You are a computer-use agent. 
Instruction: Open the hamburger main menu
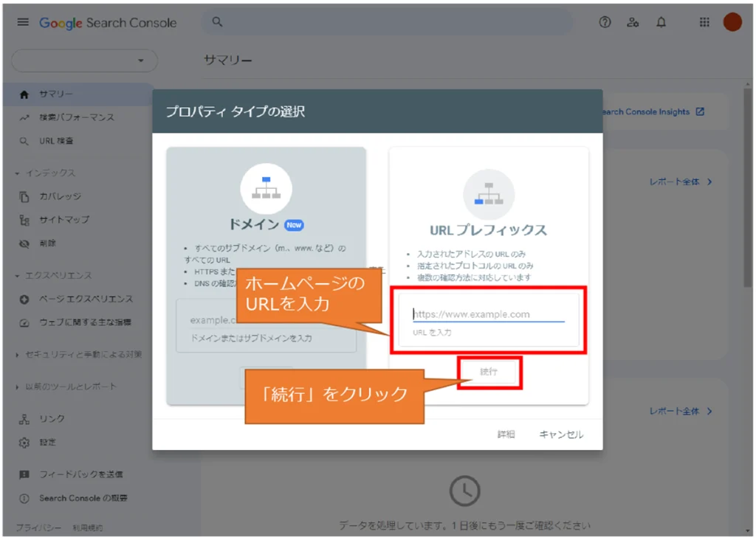coord(23,22)
